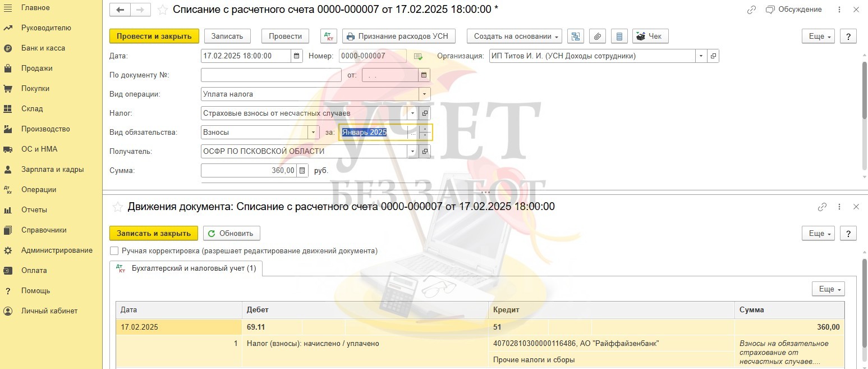The width and height of the screenshot is (868, 369).
Task: Open the selected Организация card
Action: coord(713,56)
